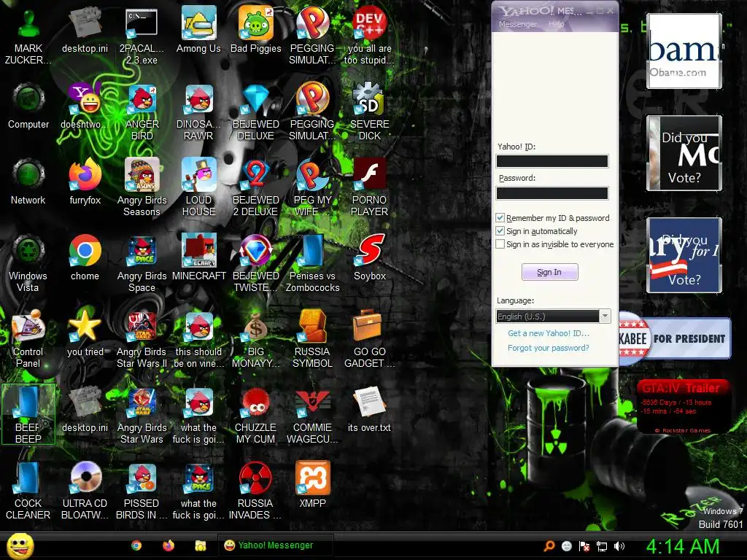Viewport: 747px width, 560px height.
Task: Click the 4:14 AM taskbar clock
Action: click(682, 547)
